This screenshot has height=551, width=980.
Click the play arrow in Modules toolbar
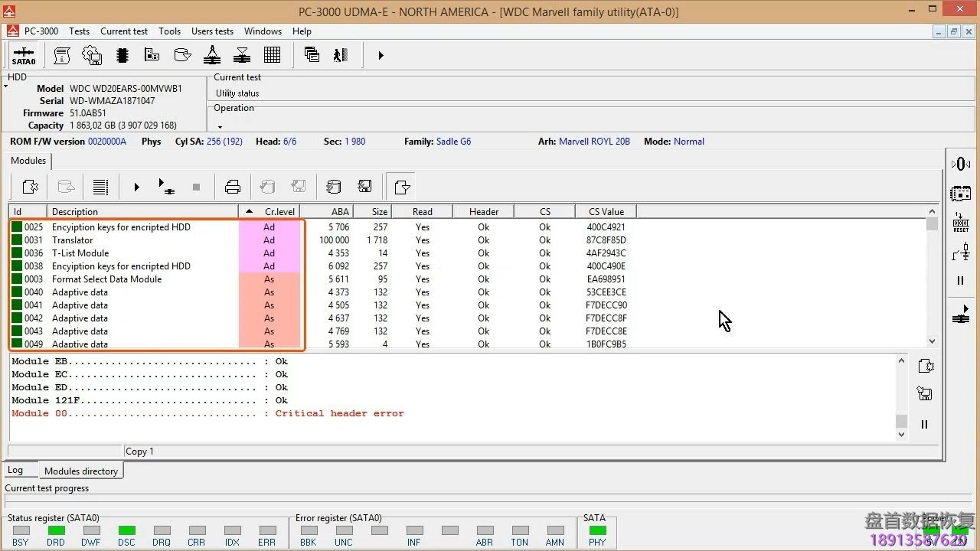[137, 187]
